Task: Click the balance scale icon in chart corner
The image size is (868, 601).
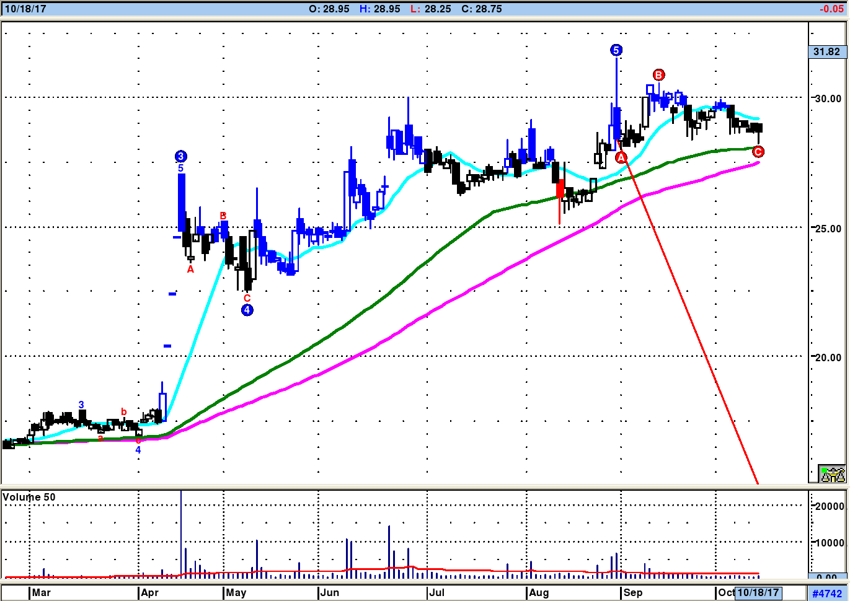Action: [x=832, y=474]
